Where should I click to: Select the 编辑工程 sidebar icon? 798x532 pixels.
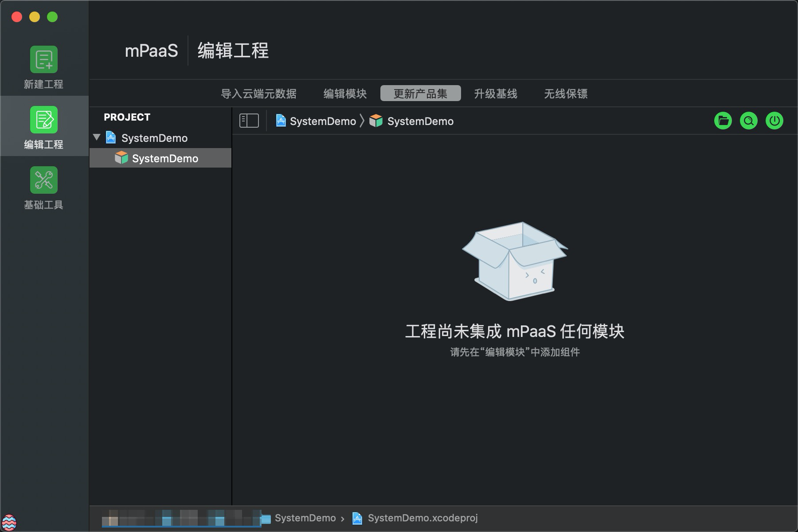(x=44, y=120)
